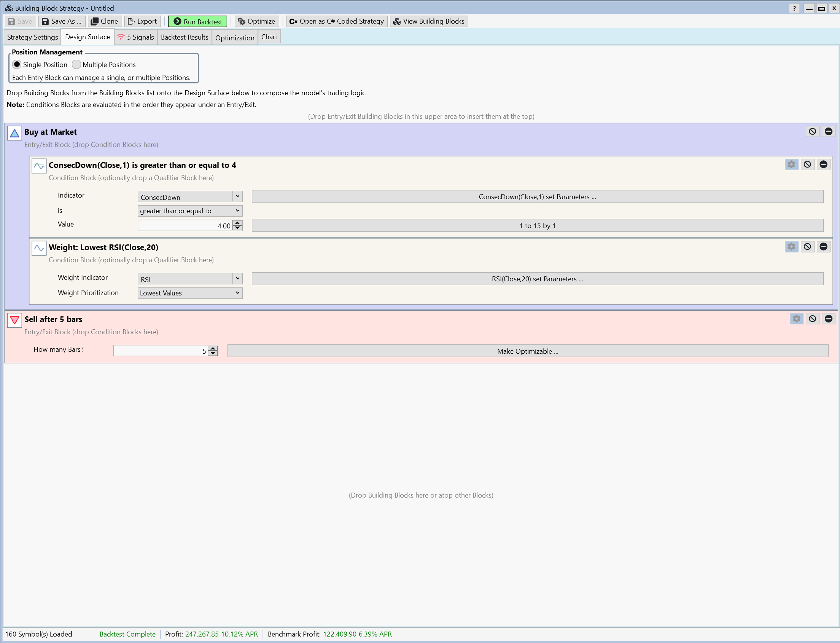Image resolution: width=840 pixels, height=643 pixels.
Task: Remove the Weight Lowest RSI block
Action: coord(823,247)
